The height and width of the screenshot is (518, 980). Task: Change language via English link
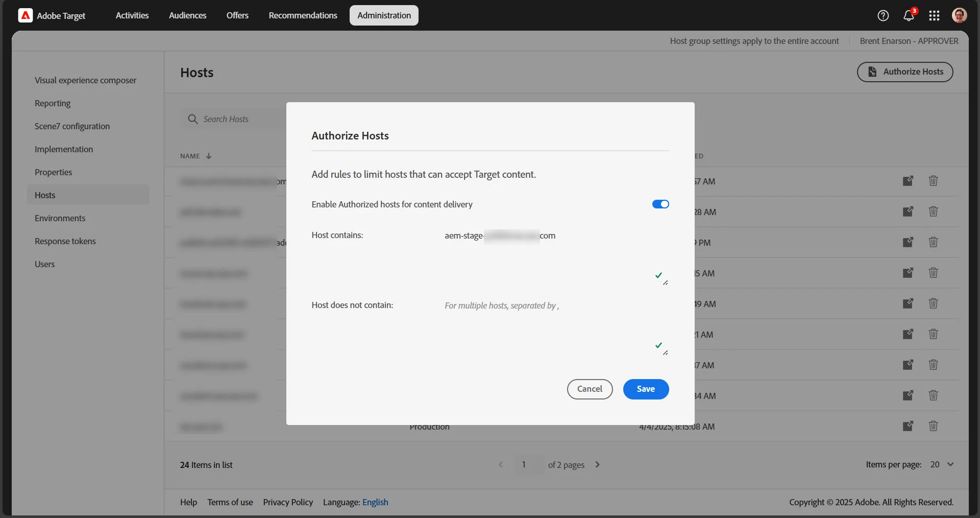click(375, 502)
